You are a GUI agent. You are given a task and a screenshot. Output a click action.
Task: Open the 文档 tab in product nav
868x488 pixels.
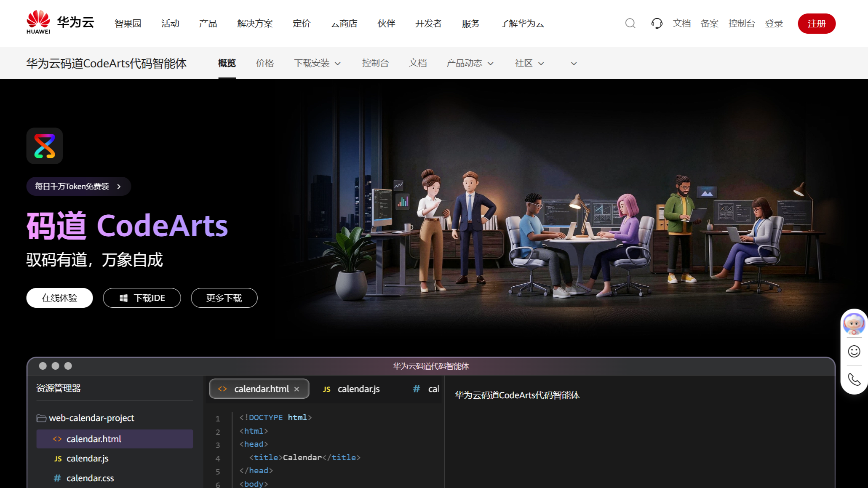coord(418,63)
